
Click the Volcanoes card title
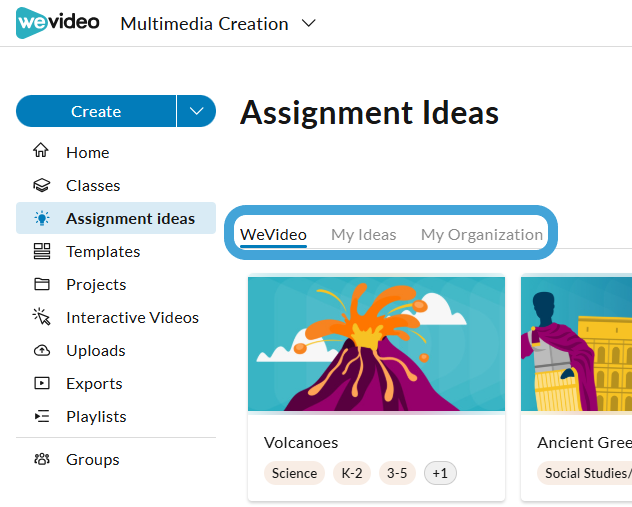(301, 443)
